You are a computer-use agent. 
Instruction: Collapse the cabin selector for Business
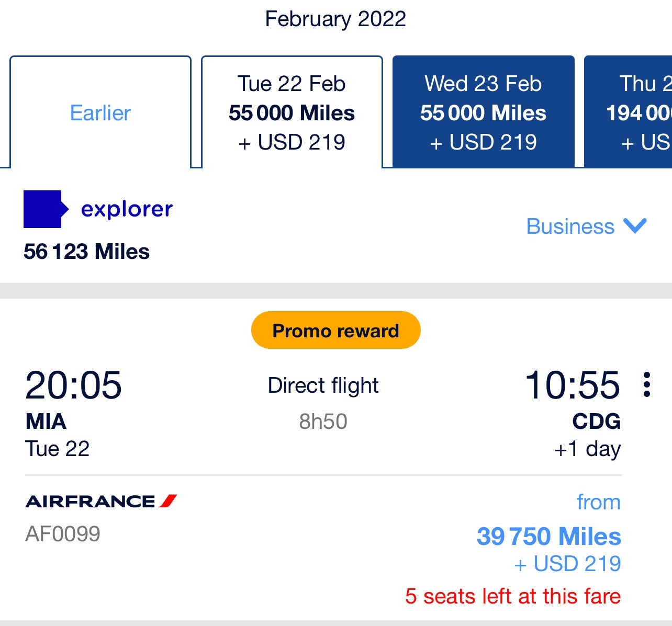[635, 227]
